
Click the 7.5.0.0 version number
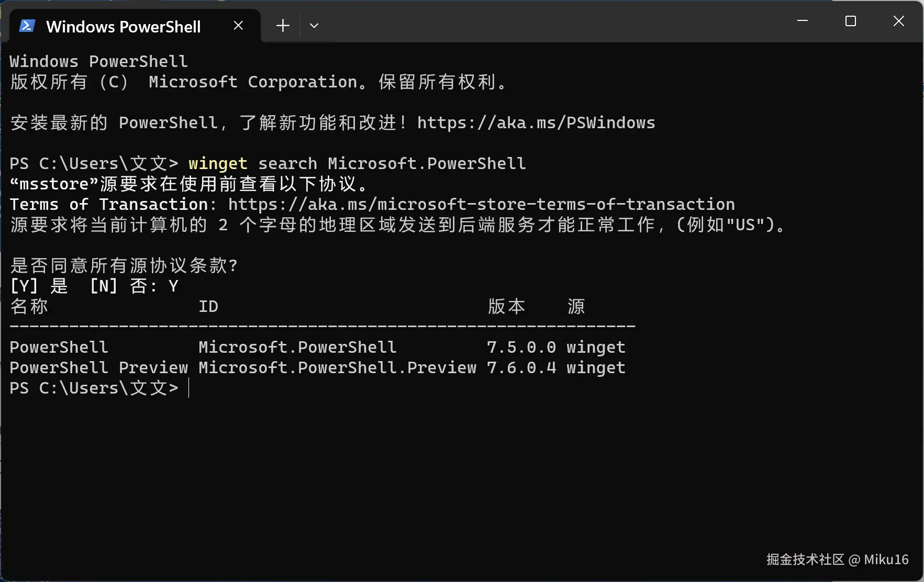(x=521, y=348)
